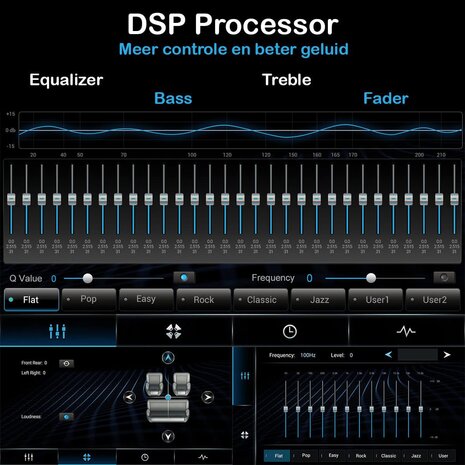Click the Q Value slider handle
Image resolution: width=465 pixels, height=465 pixels.
[x=88, y=278]
